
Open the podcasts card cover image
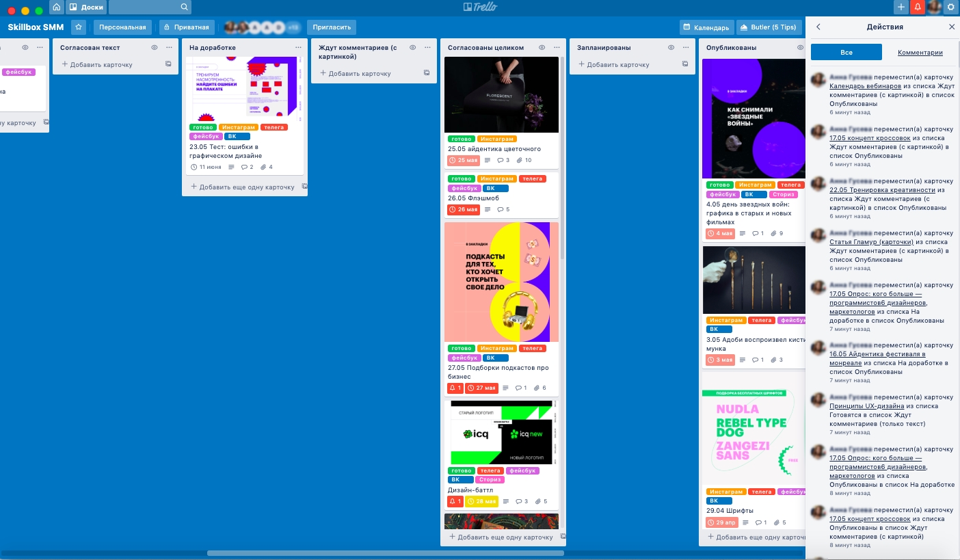502,282
